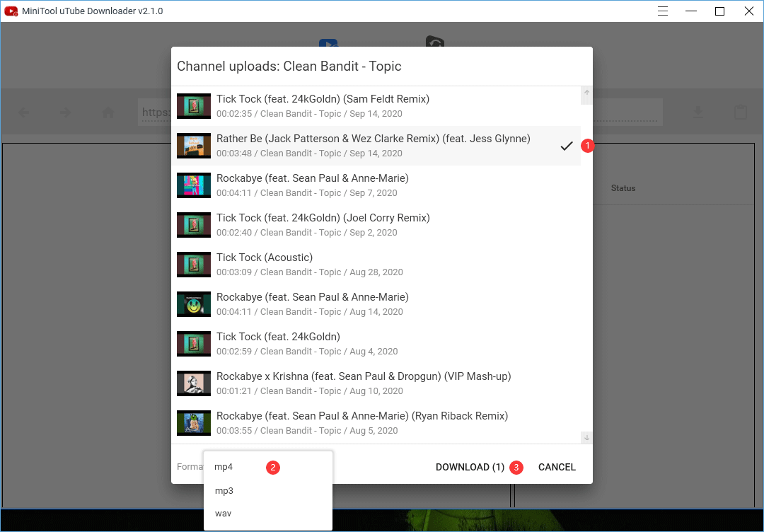This screenshot has height=532, width=764.
Task: Dismiss the dialog with the CANCEL button
Action: point(557,467)
